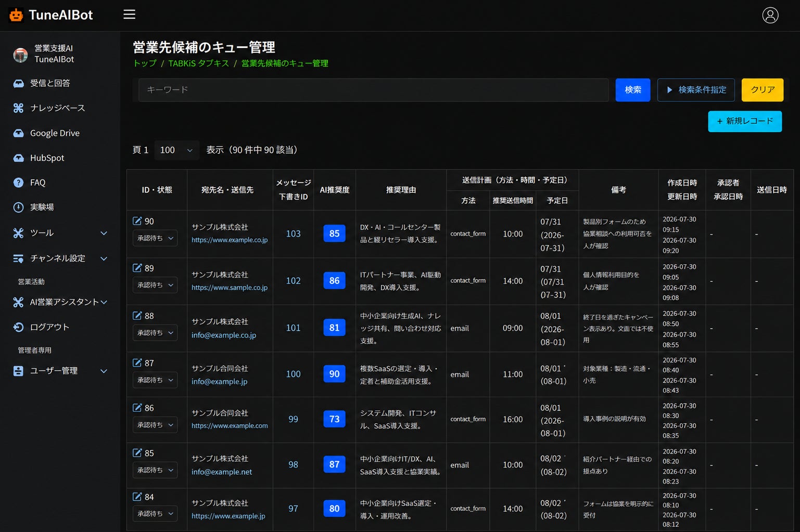Open the 承認待ち status dropdown for record 84

(x=155, y=513)
